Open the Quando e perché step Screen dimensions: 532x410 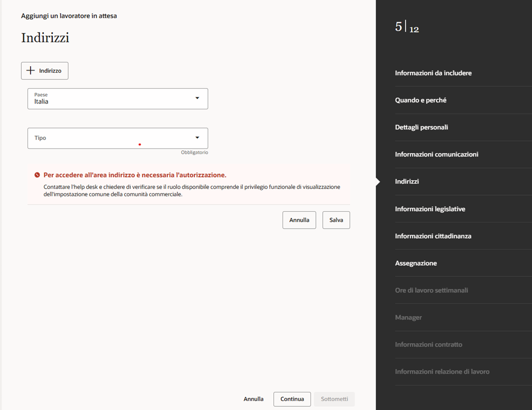pyautogui.click(x=421, y=100)
